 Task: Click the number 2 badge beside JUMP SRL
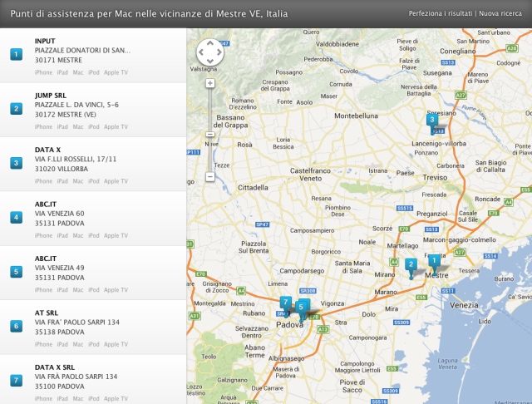[x=16, y=109]
